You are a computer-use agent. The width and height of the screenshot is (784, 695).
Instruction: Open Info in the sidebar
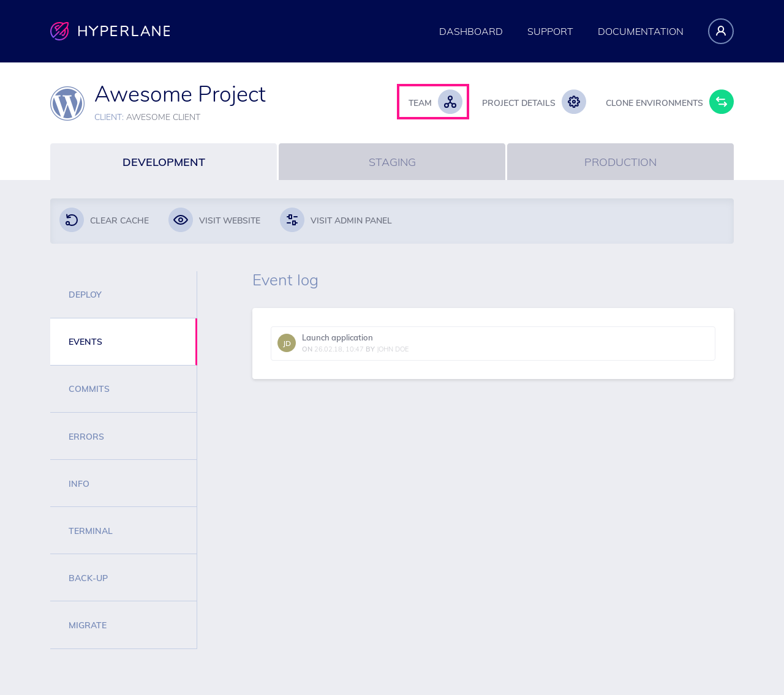(123, 483)
